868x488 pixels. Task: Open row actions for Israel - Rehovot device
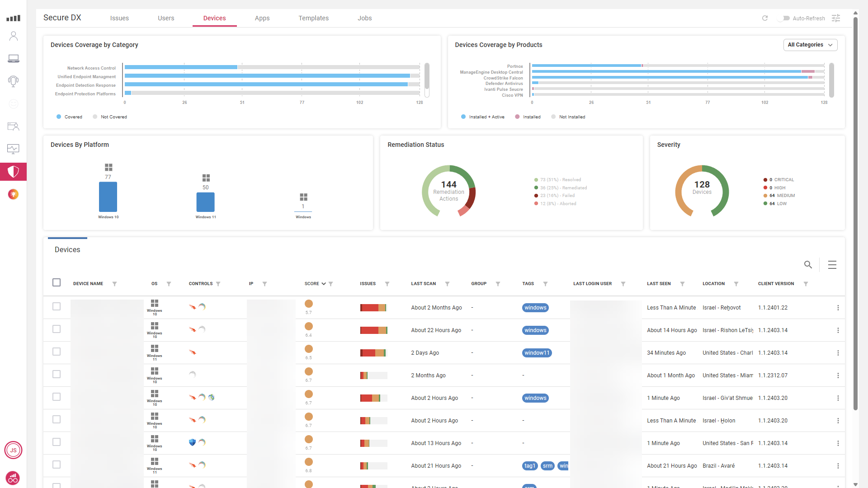(x=838, y=308)
